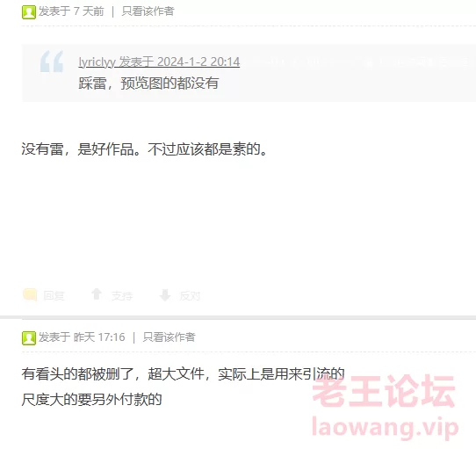Click the green user icon beside 发表于 昨天 17:16

coord(29,338)
